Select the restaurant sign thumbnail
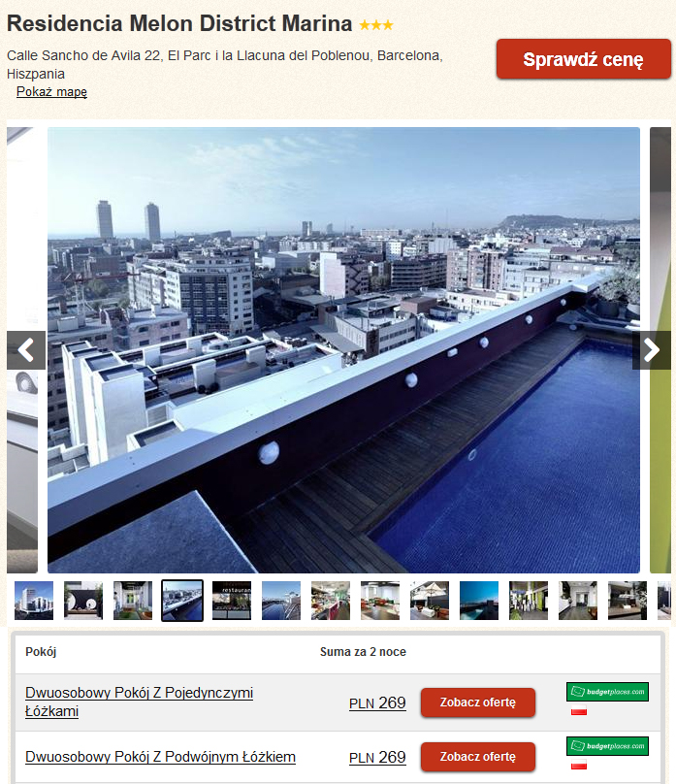Viewport: 676px width, 784px height. [x=232, y=601]
